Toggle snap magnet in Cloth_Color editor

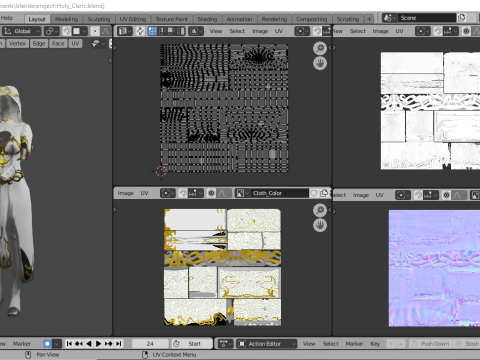click(x=183, y=193)
